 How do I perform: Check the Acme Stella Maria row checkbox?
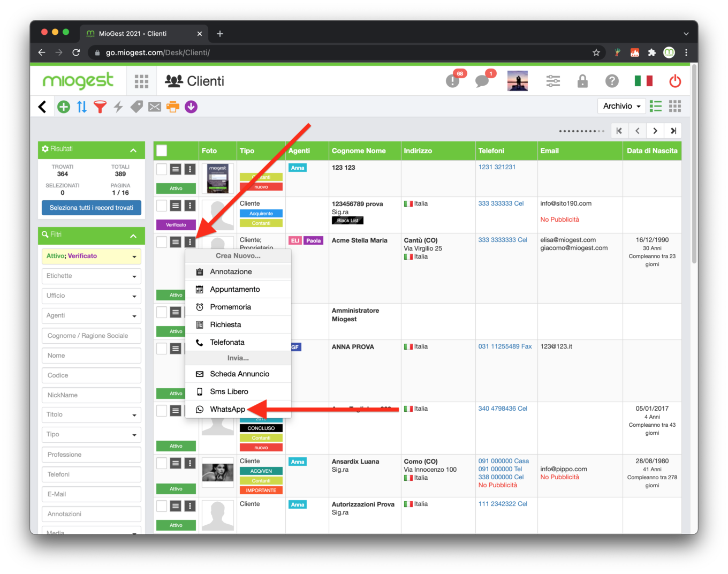[x=162, y=242]
